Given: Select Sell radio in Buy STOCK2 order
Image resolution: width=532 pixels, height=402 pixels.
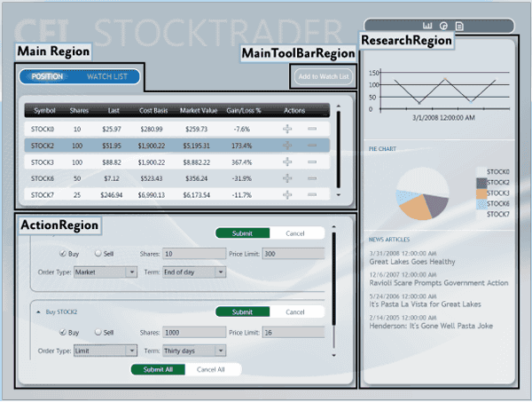Looking at the screenshot, I should (98, 332).
